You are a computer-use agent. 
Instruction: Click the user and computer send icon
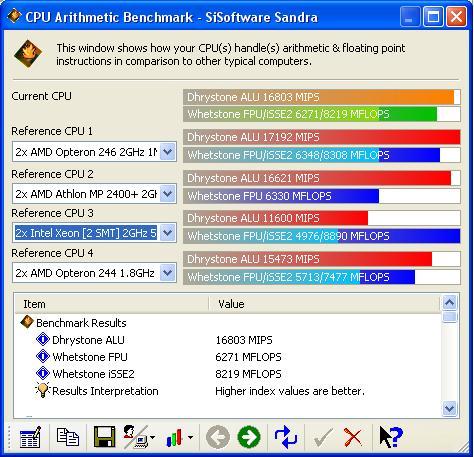coord(136,437)
